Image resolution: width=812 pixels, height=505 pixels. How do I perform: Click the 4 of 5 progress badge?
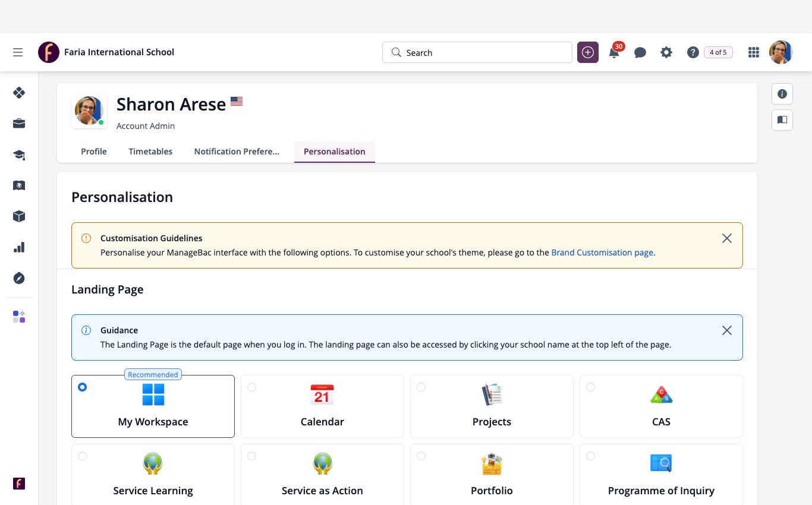click(x=718, y=52)
